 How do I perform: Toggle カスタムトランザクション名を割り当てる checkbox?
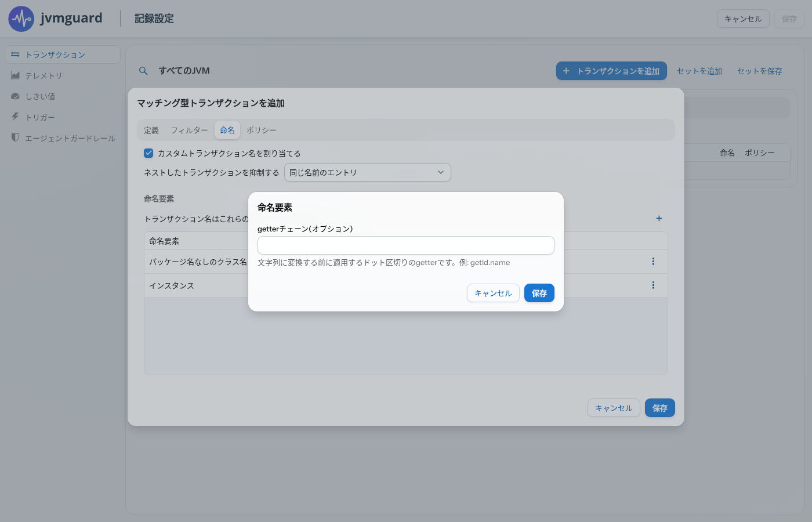click(148, 153)
